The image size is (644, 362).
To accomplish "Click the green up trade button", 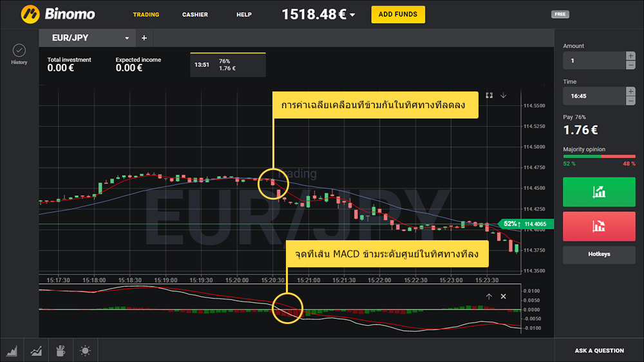I will (x=599, y=192).
